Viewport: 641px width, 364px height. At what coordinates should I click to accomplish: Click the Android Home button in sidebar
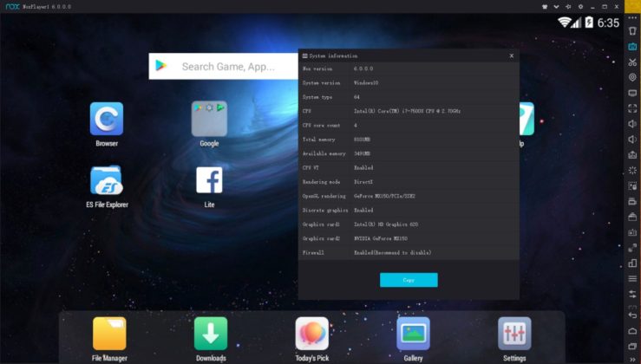[632, 331]
